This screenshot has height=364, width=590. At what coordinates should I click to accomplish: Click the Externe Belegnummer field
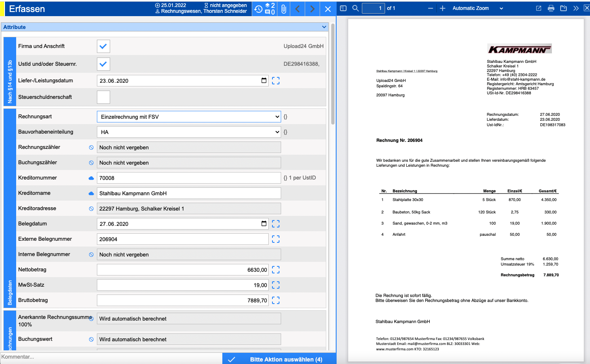(x=183, y=239)
